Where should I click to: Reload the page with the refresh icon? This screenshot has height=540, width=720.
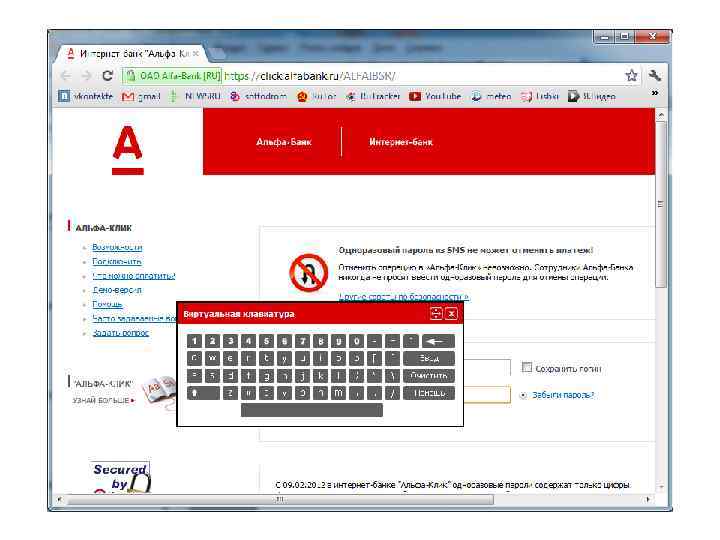click(x=107, y=76)
